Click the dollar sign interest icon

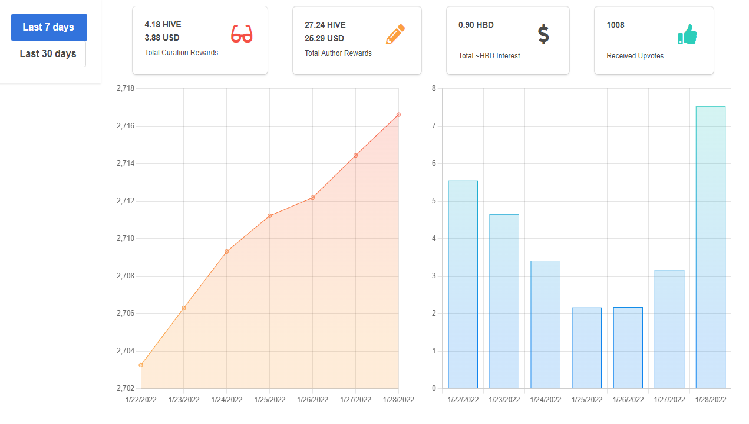pos(543,34)
